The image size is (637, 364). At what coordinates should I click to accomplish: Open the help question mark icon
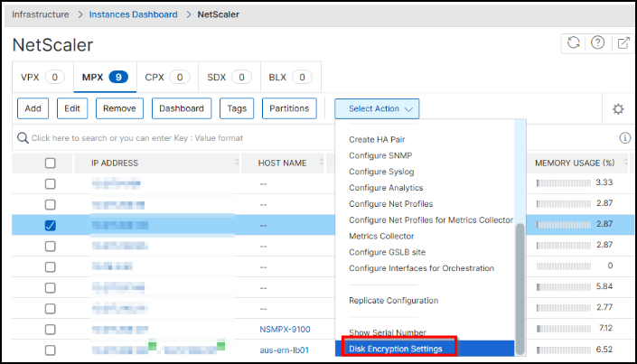[x=597, y=43]
